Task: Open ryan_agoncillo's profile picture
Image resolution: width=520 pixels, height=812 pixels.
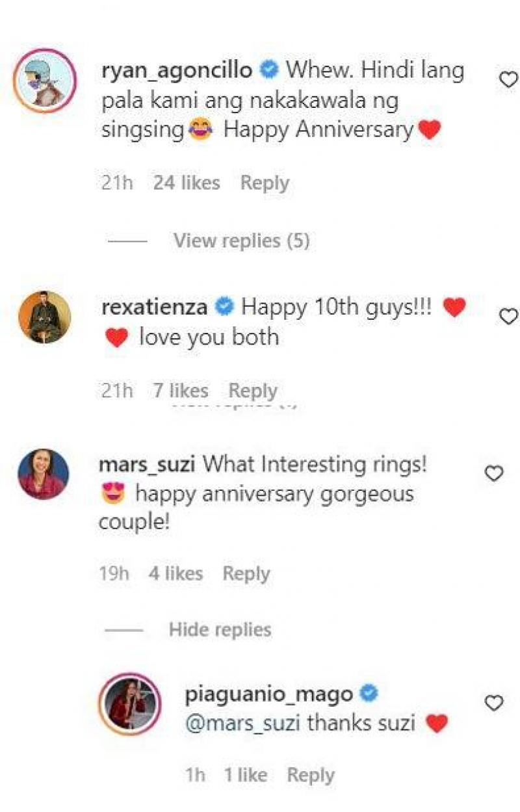Action: coord(45,81)
